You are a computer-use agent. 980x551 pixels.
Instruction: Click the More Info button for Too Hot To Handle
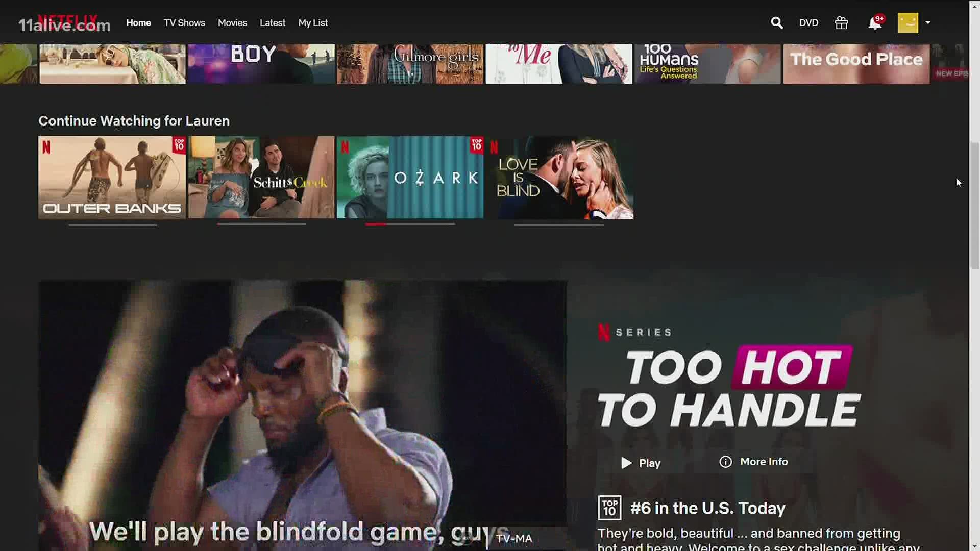point(753,462)
